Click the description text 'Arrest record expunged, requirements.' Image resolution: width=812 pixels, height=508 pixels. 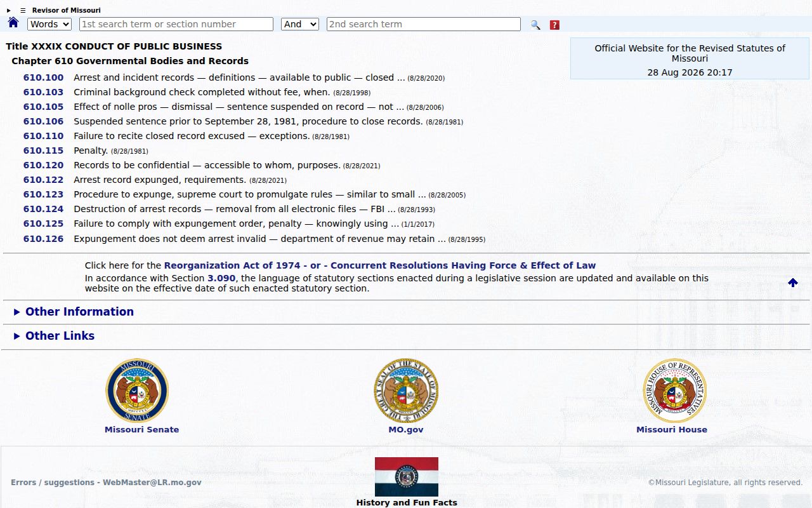click(x=160, y=180)
